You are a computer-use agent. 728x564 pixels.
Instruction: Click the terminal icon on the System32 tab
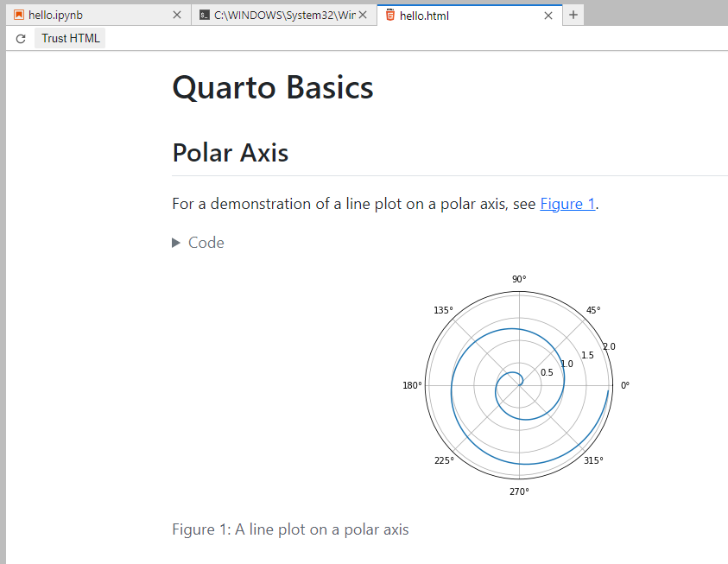[x=205, y=15]
